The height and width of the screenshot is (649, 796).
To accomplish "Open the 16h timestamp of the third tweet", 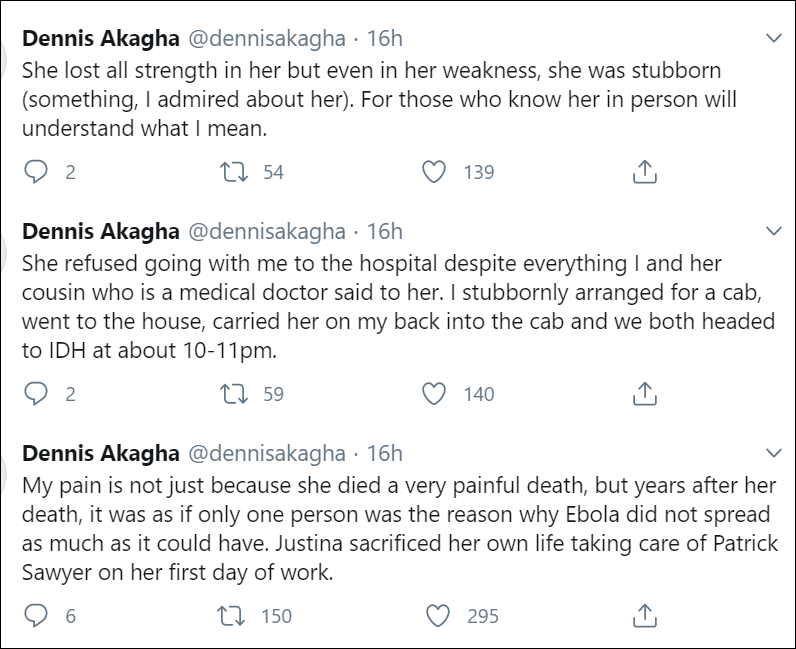I will pyautogui.click(x=385, y=453).
